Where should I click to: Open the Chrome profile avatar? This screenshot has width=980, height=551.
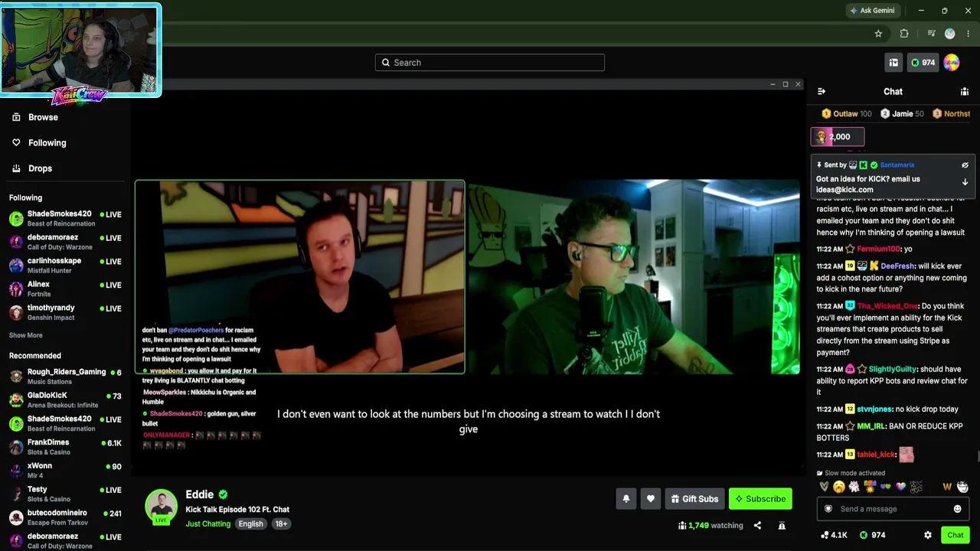(x=950, y=34)
